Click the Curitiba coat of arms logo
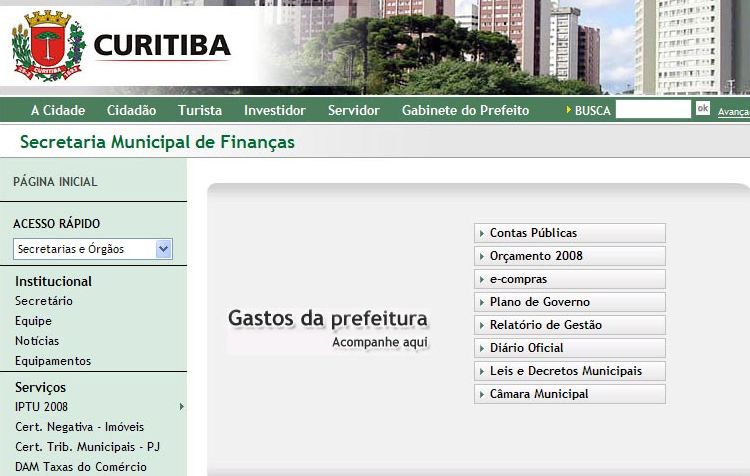This screenshot has height=476, width=750. click(48, 45)
